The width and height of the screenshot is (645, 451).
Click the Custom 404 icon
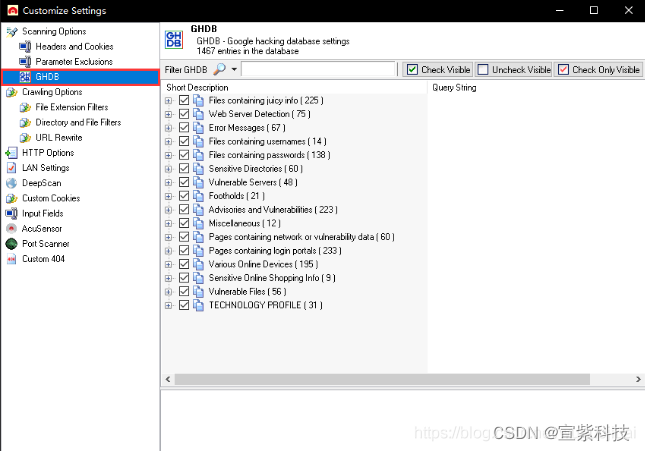point(12,259)
